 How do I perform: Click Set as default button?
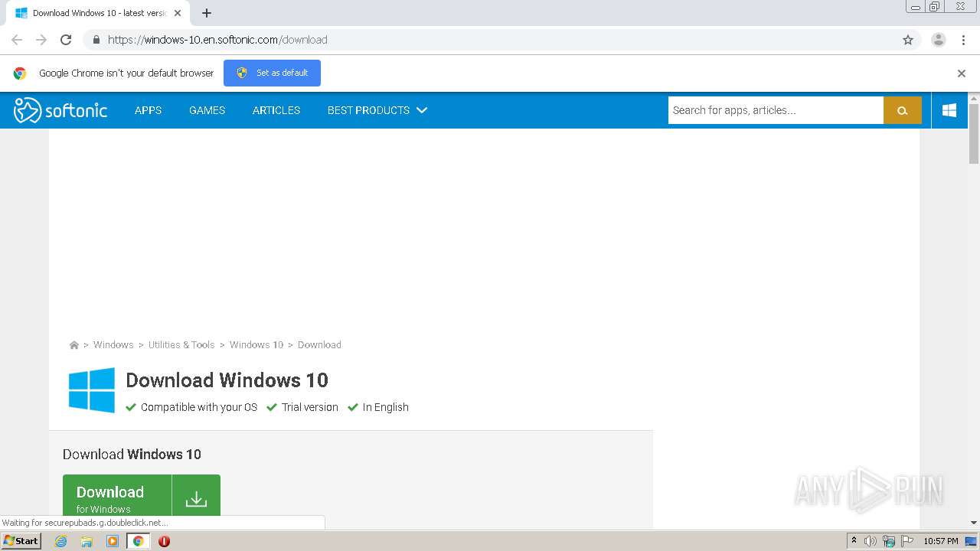tap(272, 73)
